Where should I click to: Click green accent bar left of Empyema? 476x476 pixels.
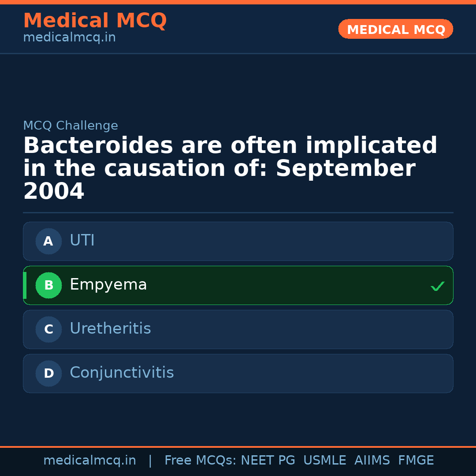[x=25, y=285]
